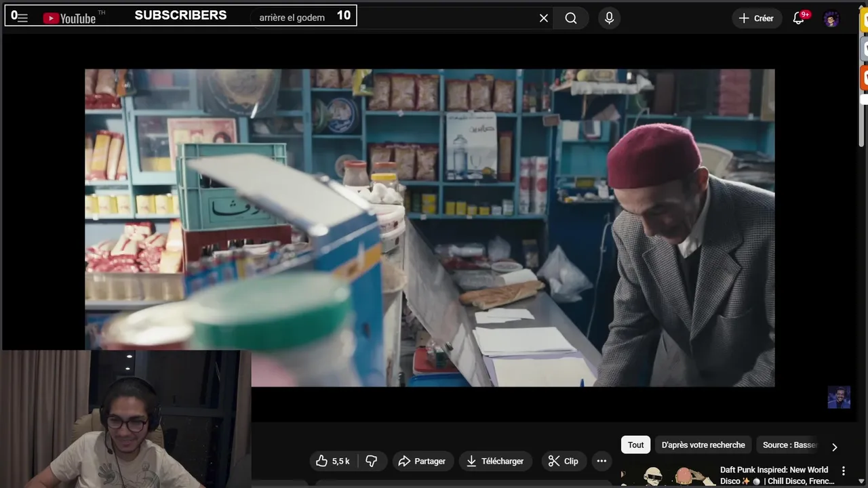Select D'après votre recherche chip
868x488 pixels.
pyautogui.click(x=703, y=445)
